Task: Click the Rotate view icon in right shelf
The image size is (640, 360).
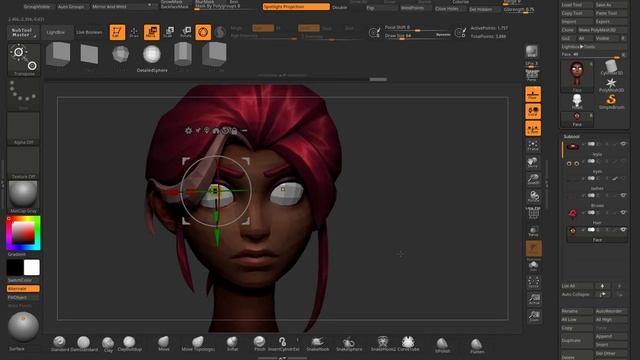Action: (x=533, y=197)
